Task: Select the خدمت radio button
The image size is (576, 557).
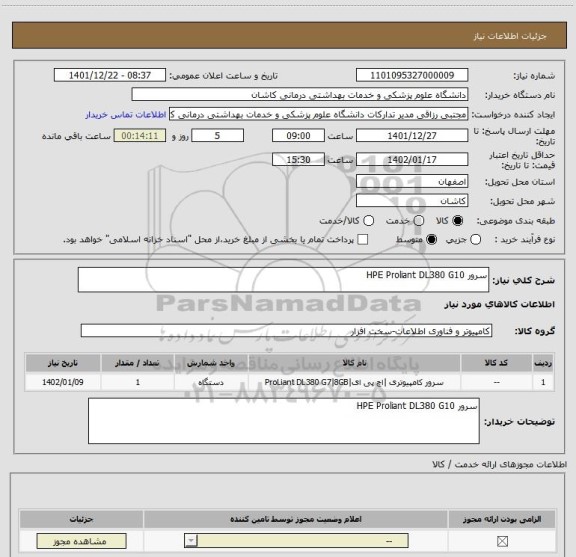Action: tap(419, 220)
